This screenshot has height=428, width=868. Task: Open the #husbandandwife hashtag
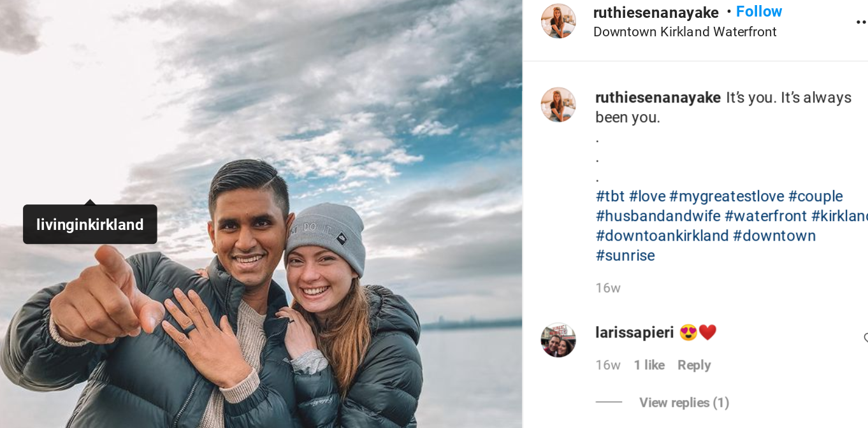coord(658,216)
